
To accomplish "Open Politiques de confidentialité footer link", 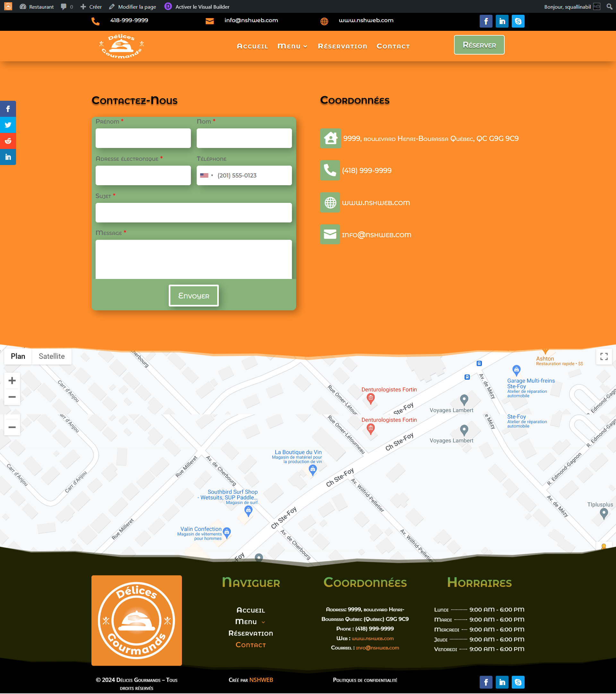I will (x=365, y=680).
